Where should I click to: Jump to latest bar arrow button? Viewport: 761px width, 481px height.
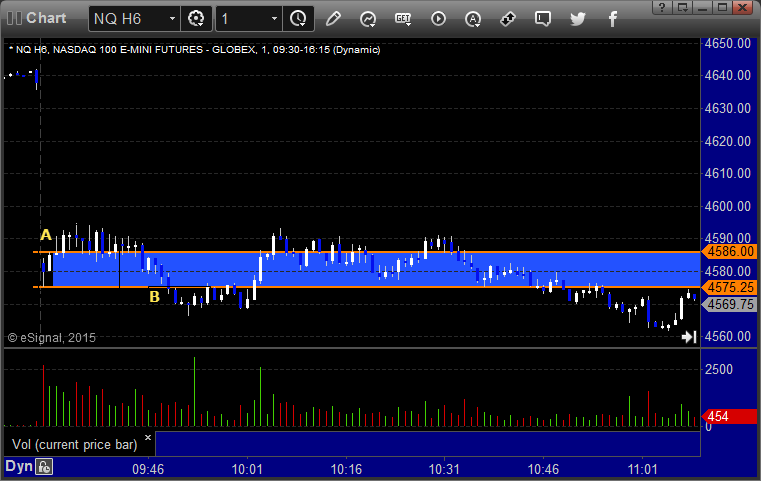[x=689, y=337]
